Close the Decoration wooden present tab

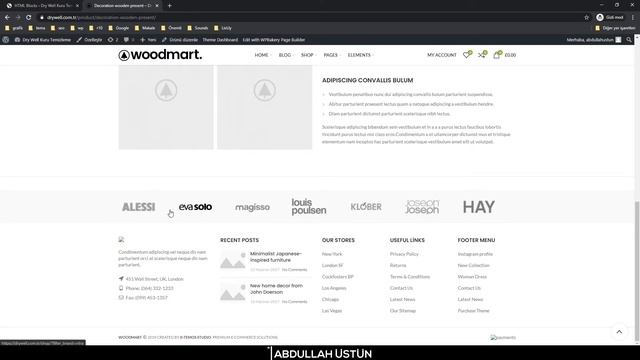coord(157,6)
